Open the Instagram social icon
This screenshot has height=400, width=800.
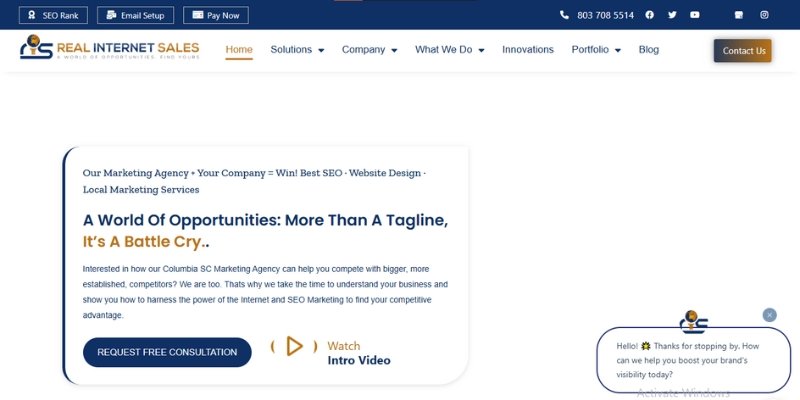764,15
